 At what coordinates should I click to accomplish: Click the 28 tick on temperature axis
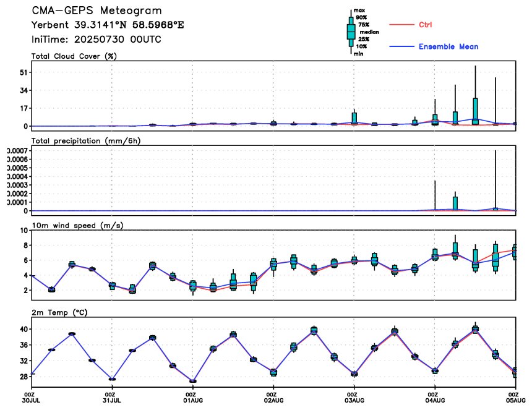coord(24,377)
